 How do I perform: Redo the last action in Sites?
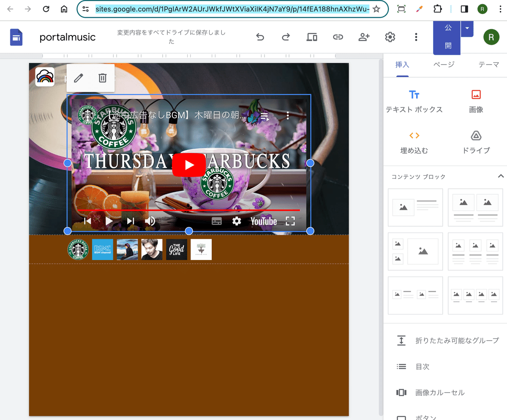pyautogui.click(x=286, y=37)
